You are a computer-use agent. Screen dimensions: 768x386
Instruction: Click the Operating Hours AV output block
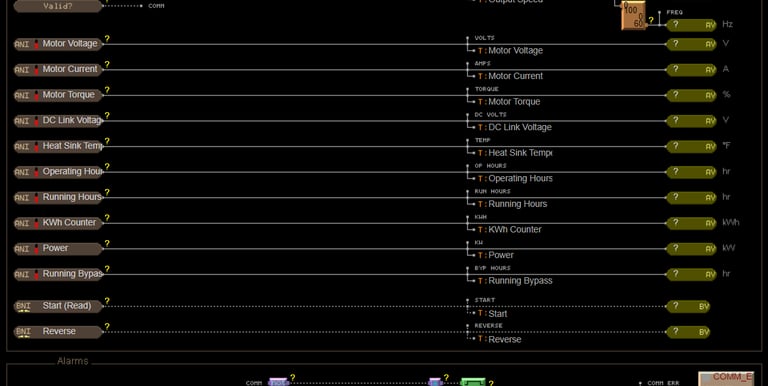click(691, 172)
